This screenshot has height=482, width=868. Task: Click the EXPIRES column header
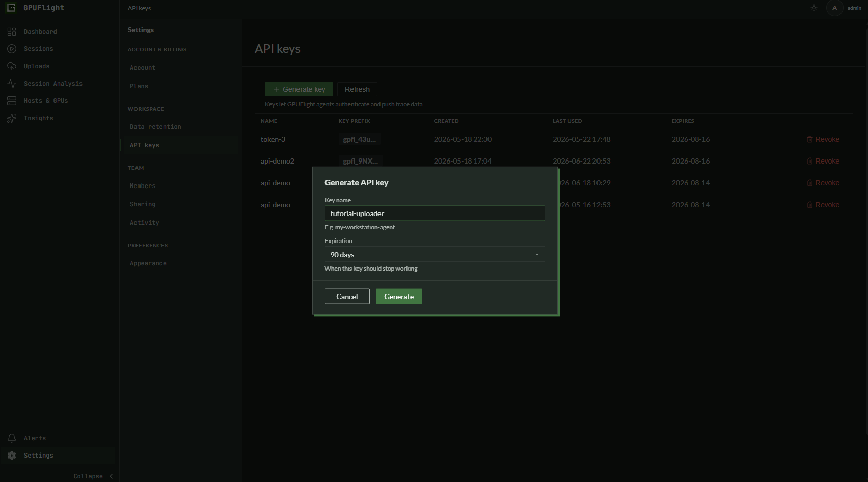[683, 121]
